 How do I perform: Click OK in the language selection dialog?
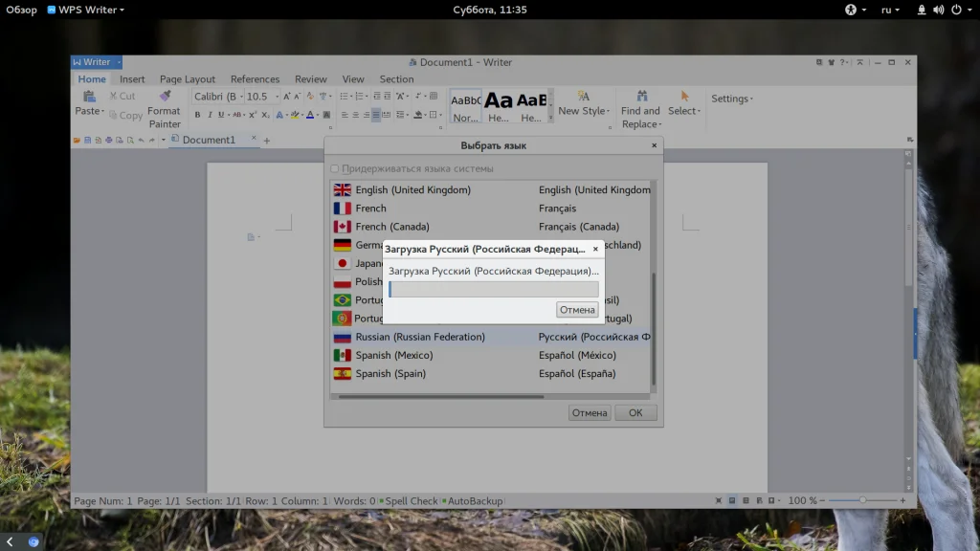tap(635, 413)
